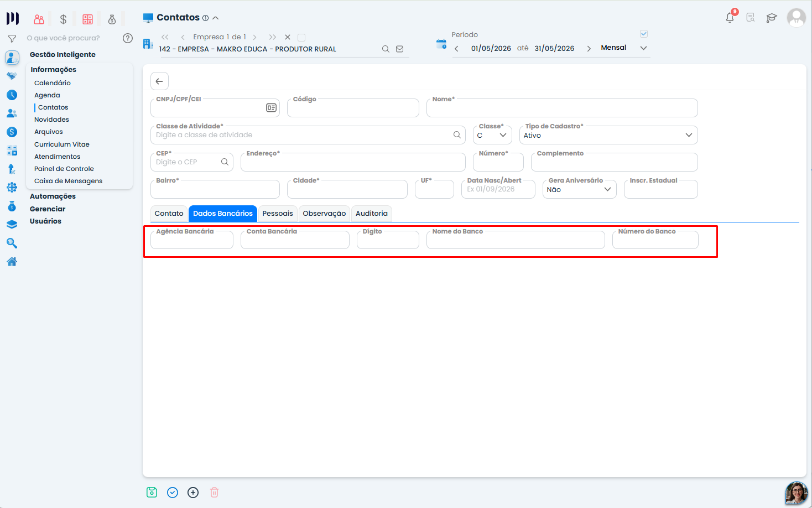This screenshot has width=812, height=508.
Task: Click the question mark help icon
Action: point(128,38)
